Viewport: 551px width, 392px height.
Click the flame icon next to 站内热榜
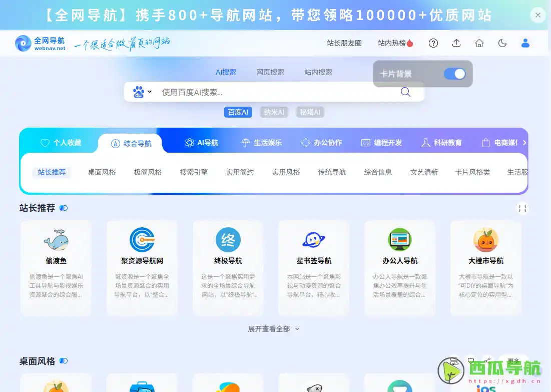click(x=409, y=43)
